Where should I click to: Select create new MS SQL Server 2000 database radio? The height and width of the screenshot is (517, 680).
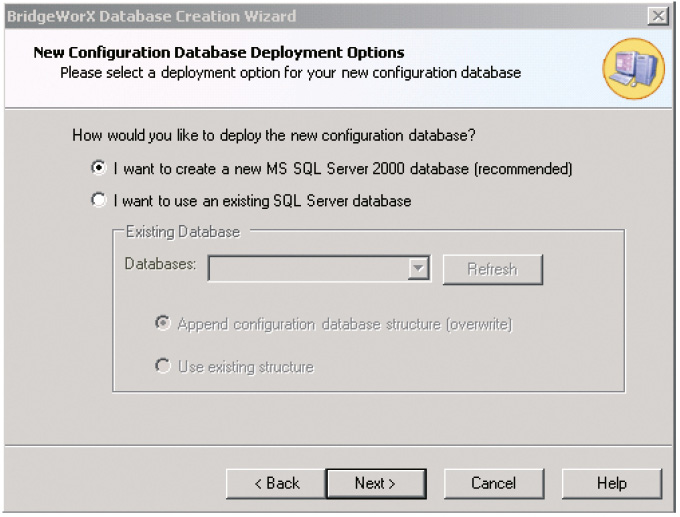coord(98,168)
